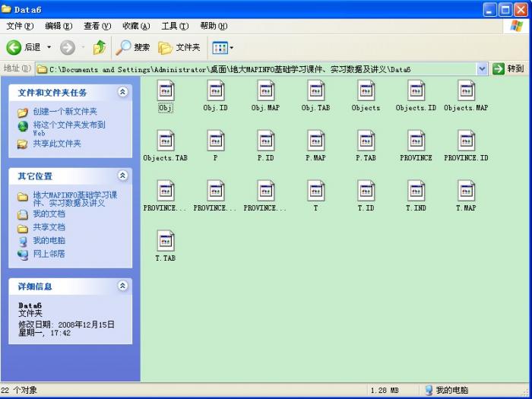Click the 我的电脑 link in sidebar
The height and width of the screenshot is (399, 532).
click(x=49, y=240)
